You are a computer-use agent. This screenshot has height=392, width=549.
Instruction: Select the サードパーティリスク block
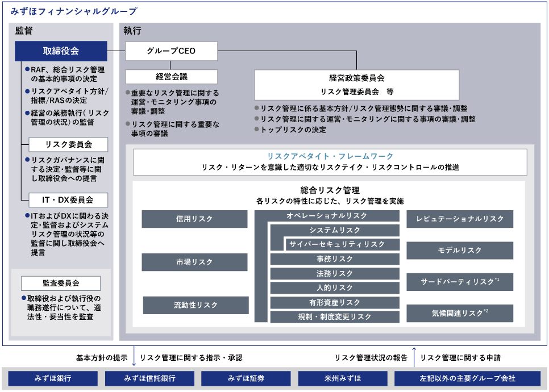(x=460, y=282)
